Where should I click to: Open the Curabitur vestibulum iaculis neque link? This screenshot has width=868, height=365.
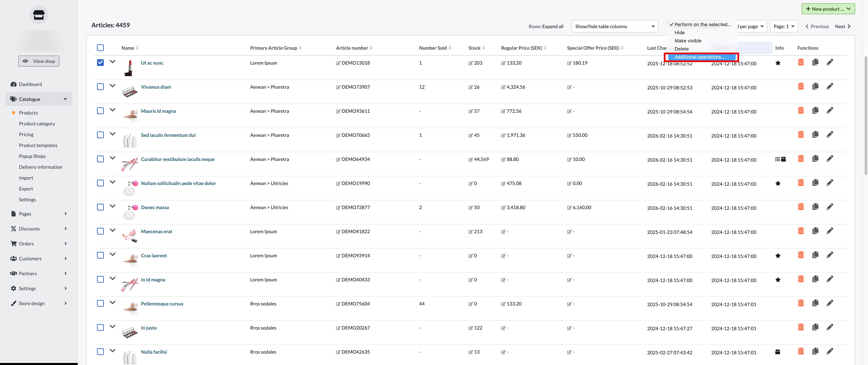tap(178, 159)
